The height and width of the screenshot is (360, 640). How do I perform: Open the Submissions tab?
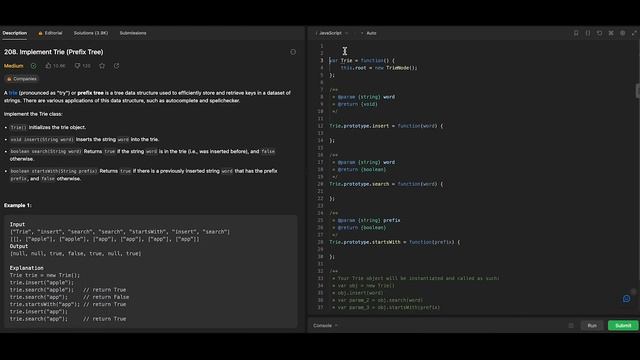pos(133,33)
